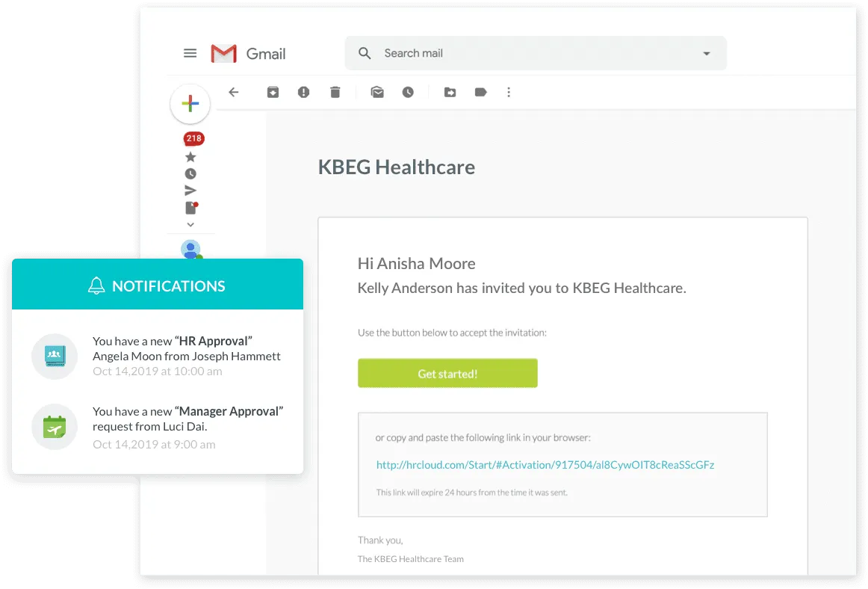The width and height of the screenshot is (868, 589).
Task: Open inbox with 218 unread badge
Action: click(x=193, y=138)
